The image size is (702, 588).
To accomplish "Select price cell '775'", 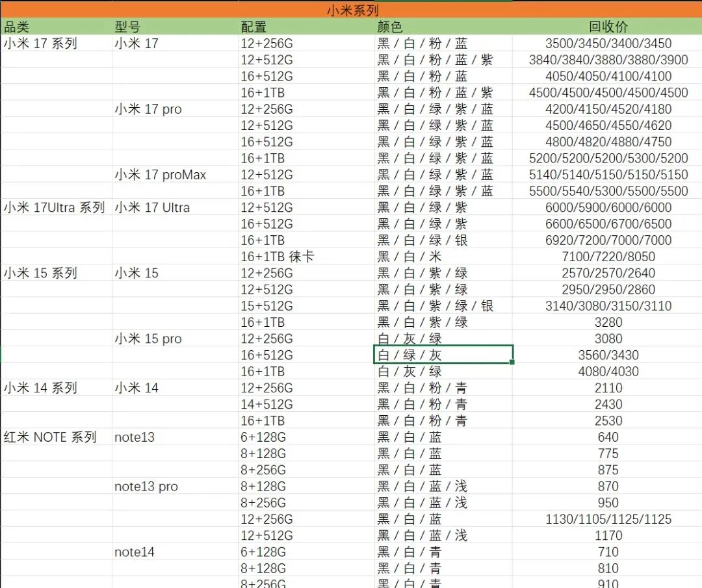I will [608, 454].
